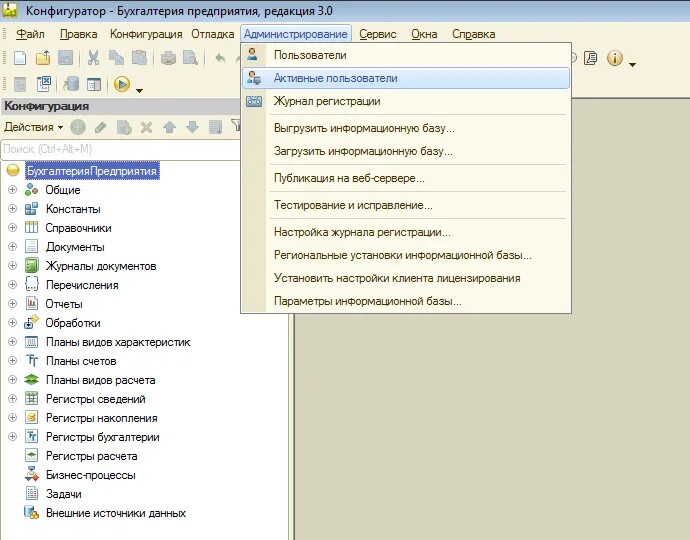Click the greyed Open configuration icon
690x540 pixels.
[20, 84]
